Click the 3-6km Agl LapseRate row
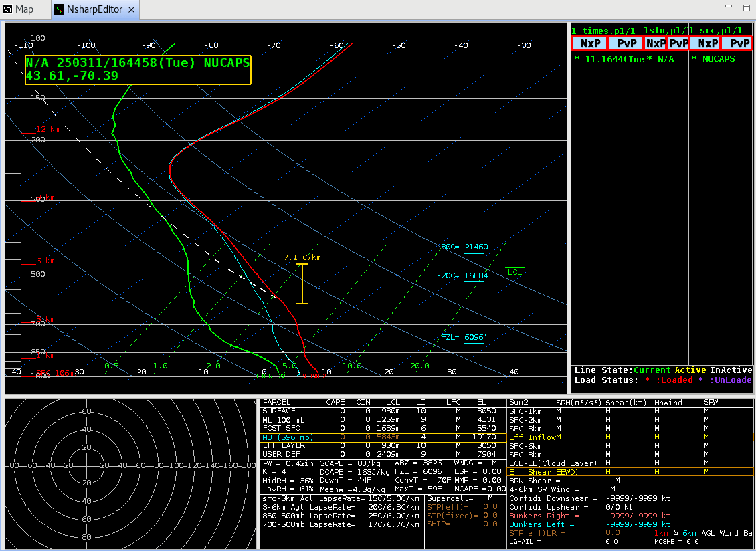 click(341, 507)
